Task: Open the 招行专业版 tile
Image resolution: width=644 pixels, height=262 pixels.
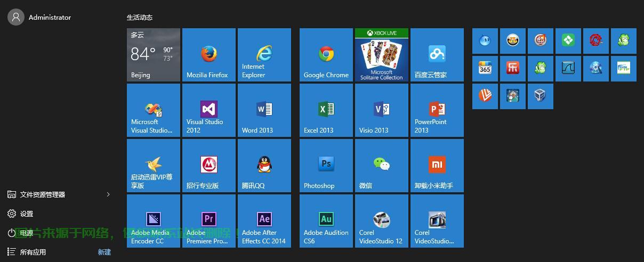Action: point(209,166)
